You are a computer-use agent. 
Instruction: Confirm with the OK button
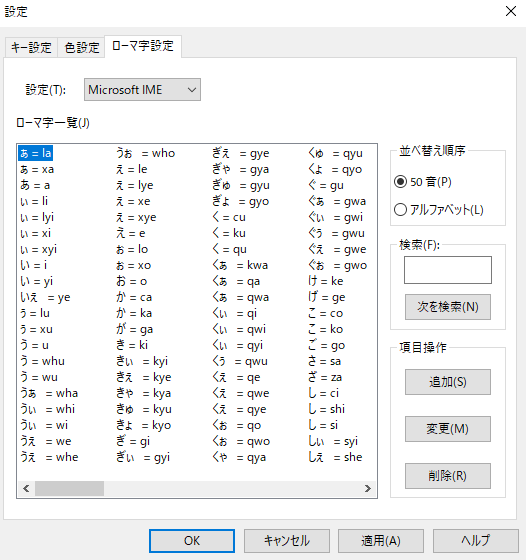192,541
